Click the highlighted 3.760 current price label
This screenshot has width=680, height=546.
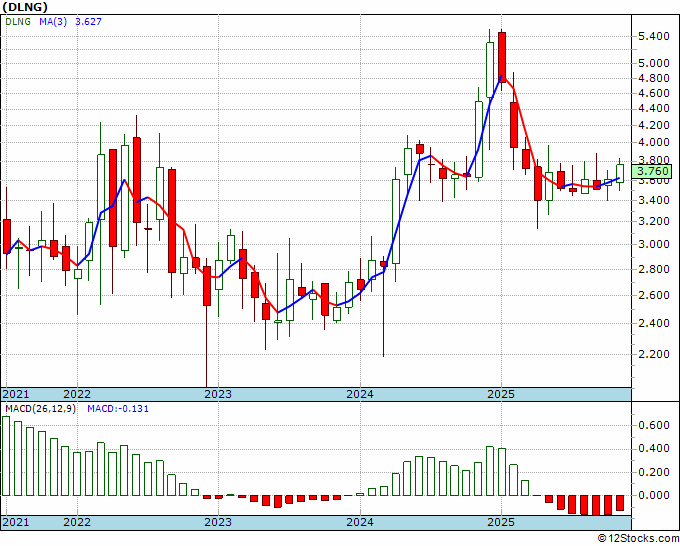click(x=653, y=171)
